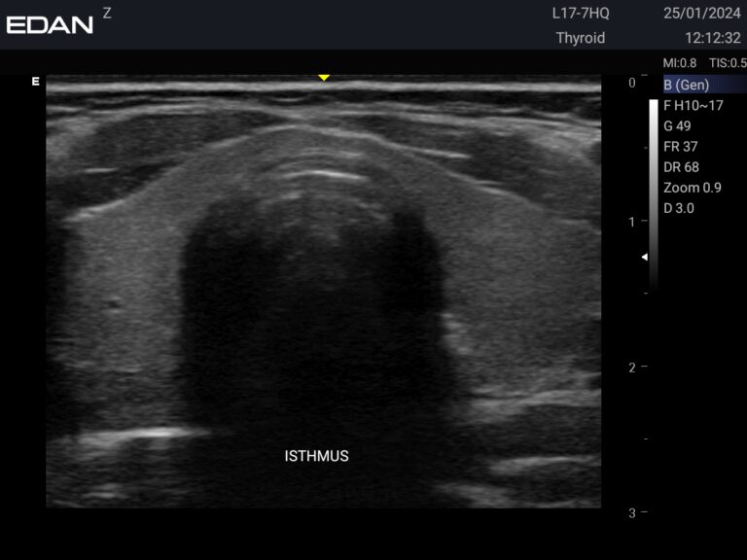Click the Zoom 0.9 parameter
Viewport: 747px width, 560px height.
pyautogui.click(x=693, y=187)
